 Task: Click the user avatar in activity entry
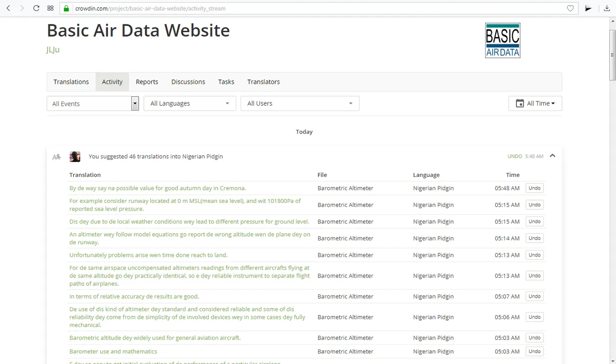75,157
